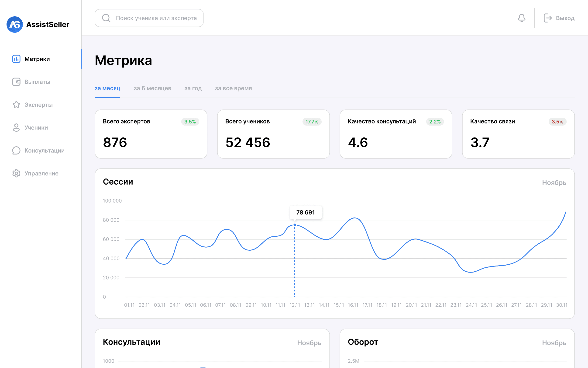Click the Ноябрь label in Сессии chart

(x=554, y=182)
